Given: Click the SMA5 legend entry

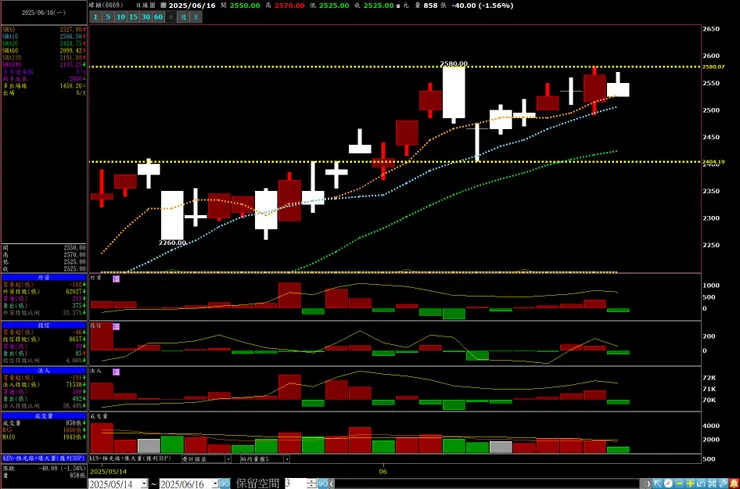Looking at the screenshot, I should click(44, 29).
